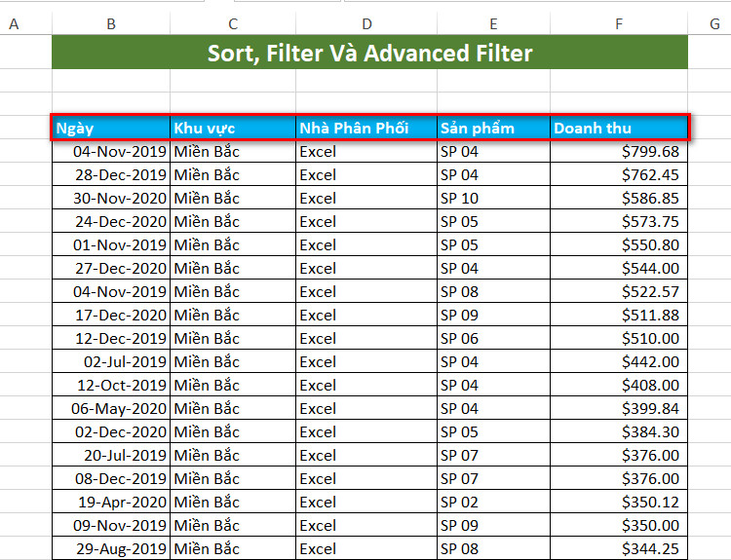Viewport: 731px width, 560px height.
Task: Click SP 04 in the $799.68 row
Action: coord(494,151)
